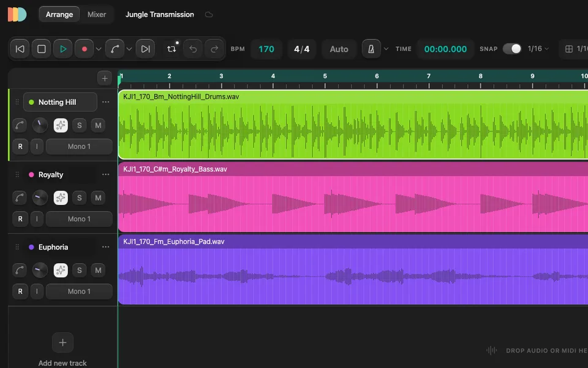588x368 pixels.
Task: Solo the Euphoria track
Action: (x=79, y=270)
